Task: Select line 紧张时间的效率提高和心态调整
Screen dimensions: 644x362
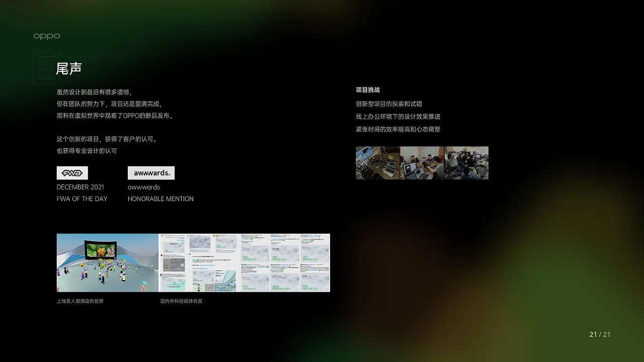Action: pos(398,129)
